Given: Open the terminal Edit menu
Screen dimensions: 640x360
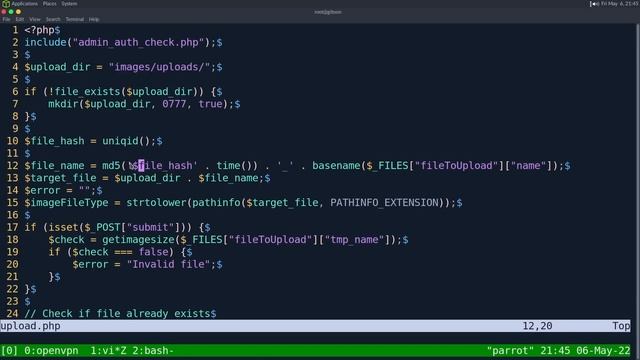Looking at the screenshot, I should pyautogui.click(x=20, y=19).
